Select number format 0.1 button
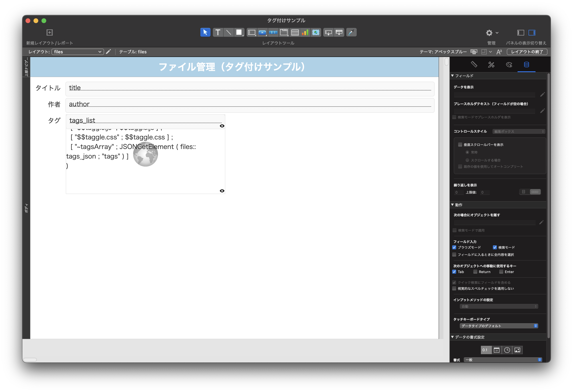Viewport: 573px width, 392px height. pyautogui.click(x=486, y=350)
